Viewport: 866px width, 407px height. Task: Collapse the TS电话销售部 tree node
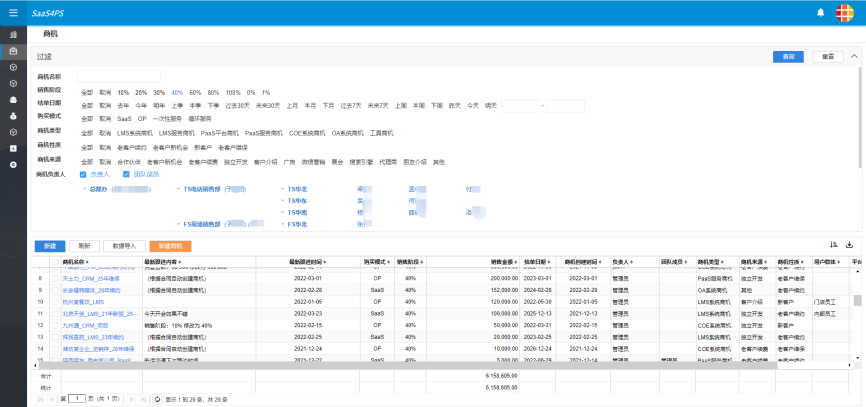(x=178, y=189)
